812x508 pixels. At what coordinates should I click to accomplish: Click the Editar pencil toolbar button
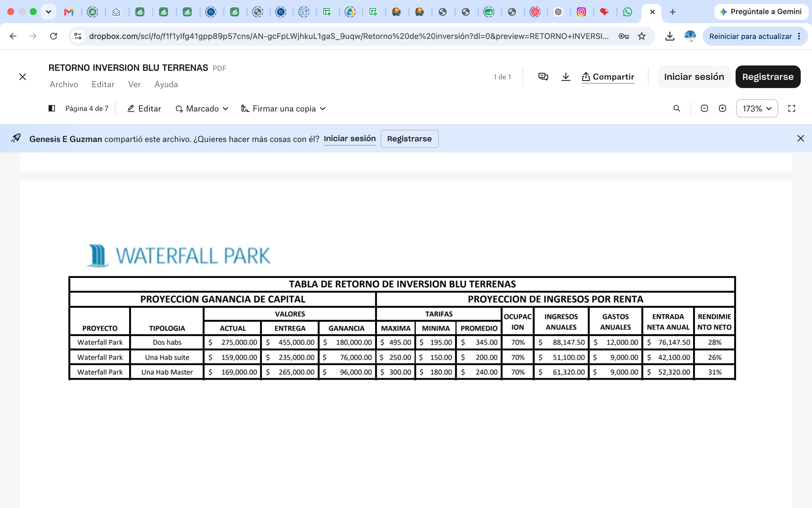tap(144, 109)
